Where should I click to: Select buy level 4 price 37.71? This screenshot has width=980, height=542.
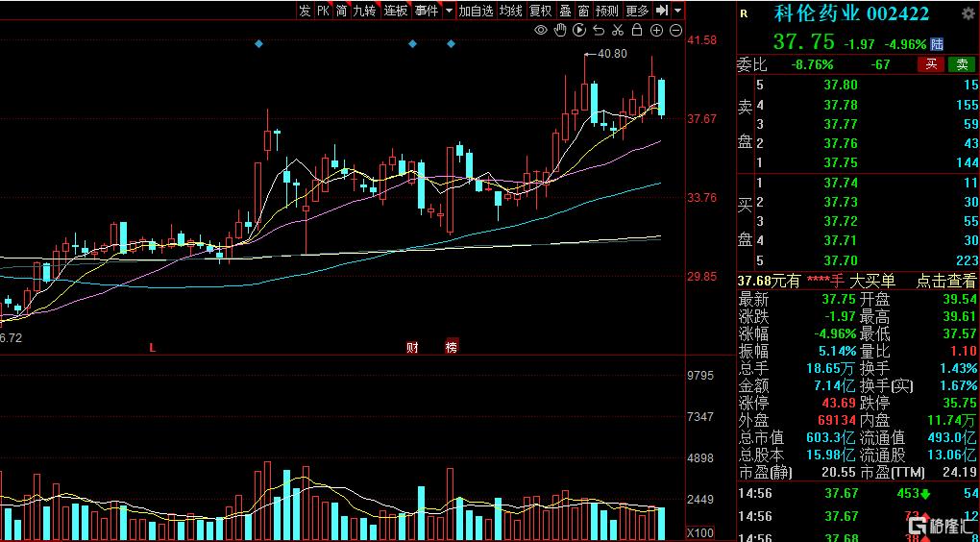841,240
